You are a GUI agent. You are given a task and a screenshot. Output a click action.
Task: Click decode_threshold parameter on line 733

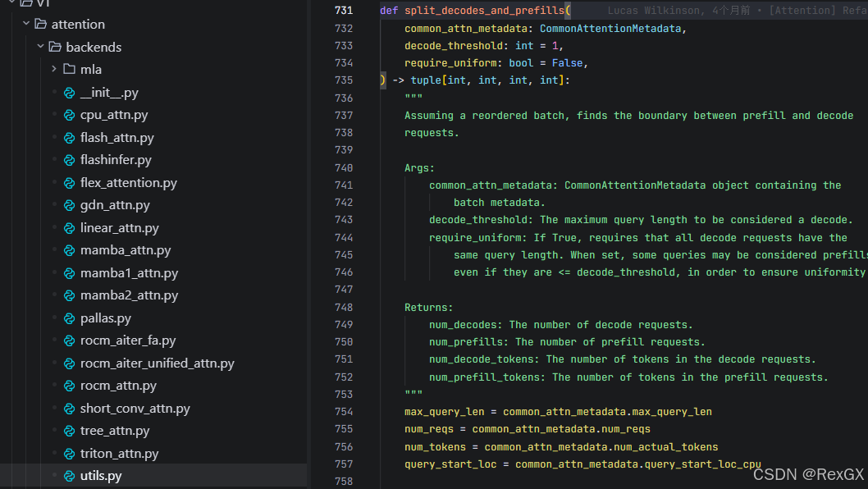click(454, 45)
